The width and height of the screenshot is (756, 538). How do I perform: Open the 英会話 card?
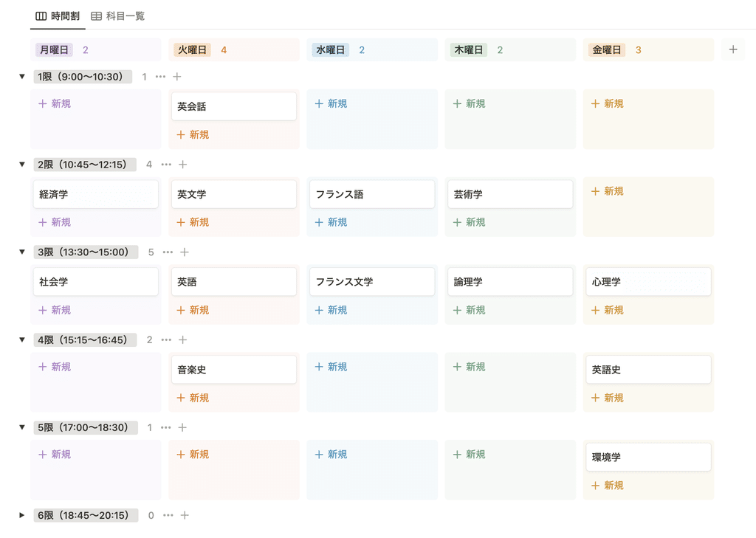(234, 106)
